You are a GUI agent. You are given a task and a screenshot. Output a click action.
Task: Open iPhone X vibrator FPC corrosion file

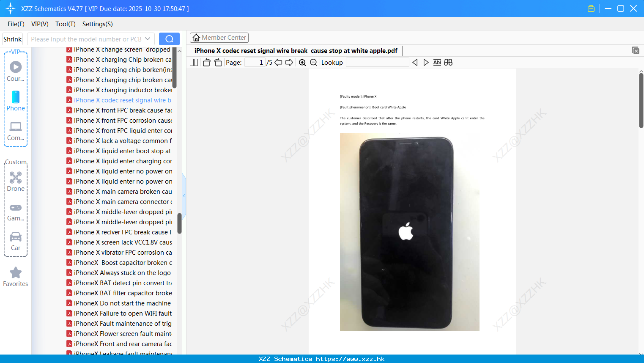pyautogui.click(x=119, y=253)
